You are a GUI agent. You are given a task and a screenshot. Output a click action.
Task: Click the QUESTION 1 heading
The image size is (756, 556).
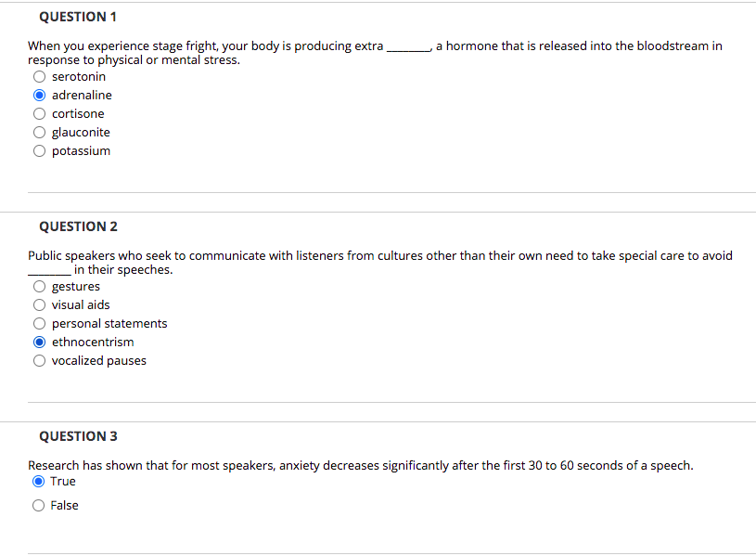77,16
